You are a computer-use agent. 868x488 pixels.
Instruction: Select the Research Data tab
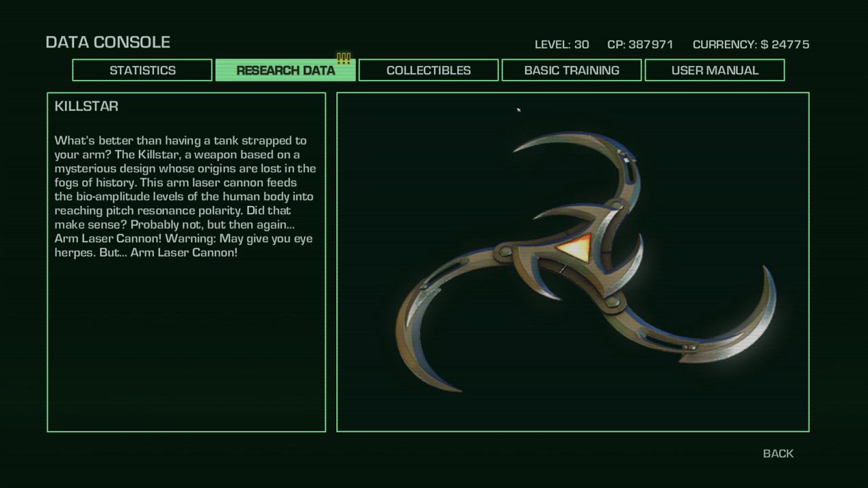click(285, 70)
